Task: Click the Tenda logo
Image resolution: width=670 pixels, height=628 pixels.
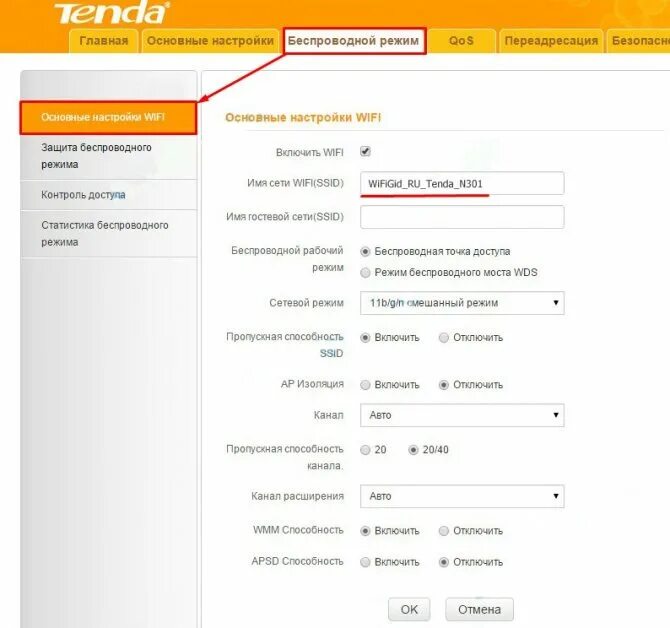Action: (112, 12)
